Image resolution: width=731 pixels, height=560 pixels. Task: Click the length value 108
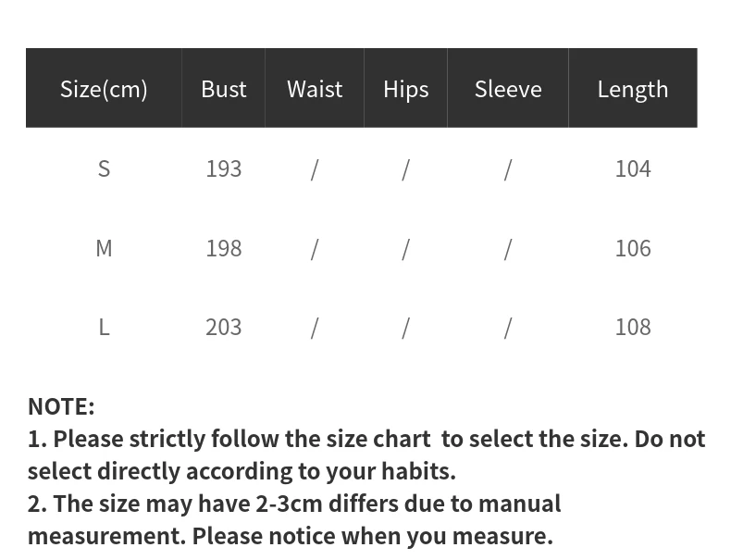tap(633, 328)
